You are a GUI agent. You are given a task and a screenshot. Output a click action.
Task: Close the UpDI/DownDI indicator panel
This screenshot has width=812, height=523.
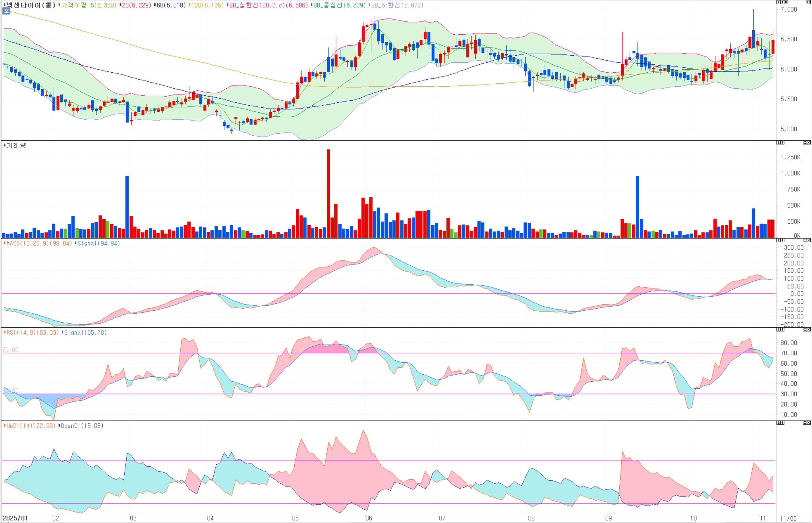coord(809,423)
